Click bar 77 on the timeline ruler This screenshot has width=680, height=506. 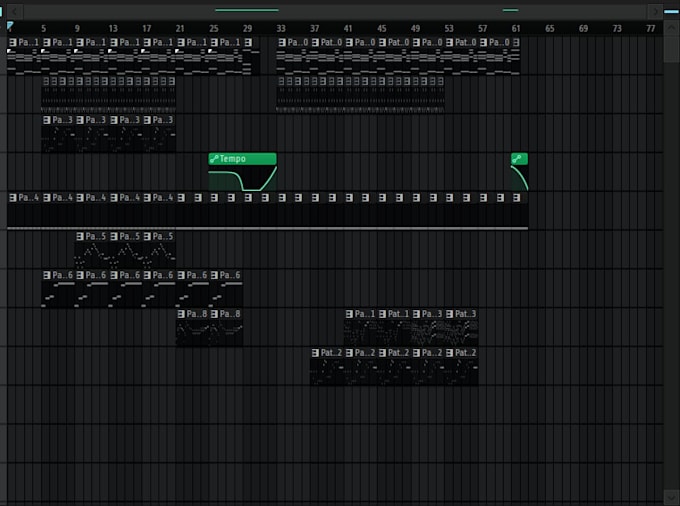651,29
